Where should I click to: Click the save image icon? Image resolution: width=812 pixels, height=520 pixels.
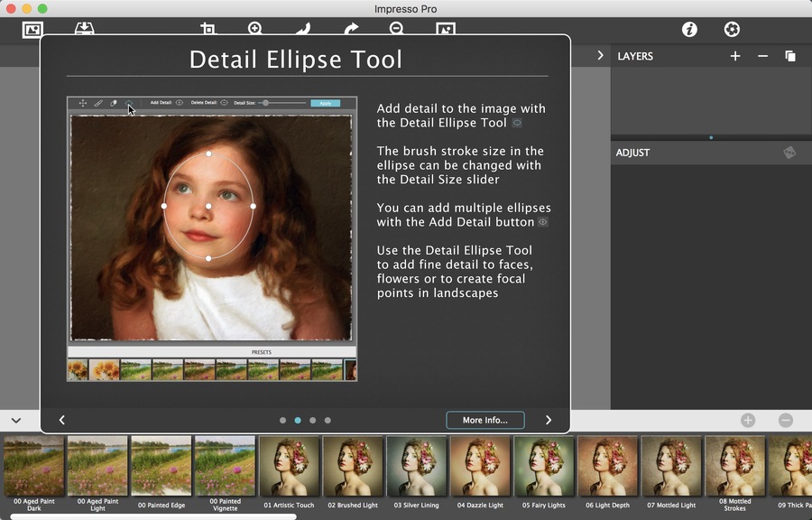click(84, 29)
